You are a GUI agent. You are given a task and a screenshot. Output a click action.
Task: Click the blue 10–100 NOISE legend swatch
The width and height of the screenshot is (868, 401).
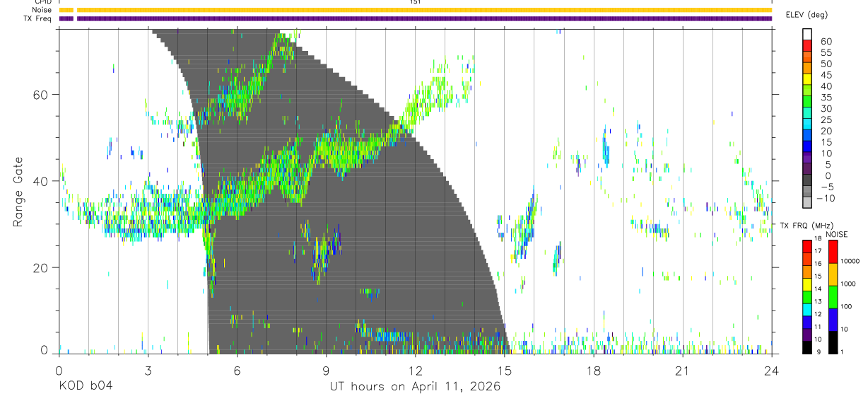(x=833, y=319)
